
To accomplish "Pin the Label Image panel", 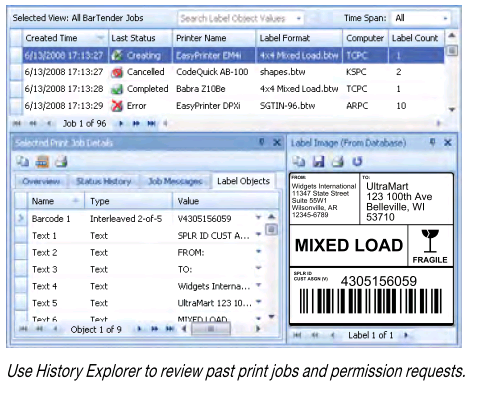I will coord(432,143).
